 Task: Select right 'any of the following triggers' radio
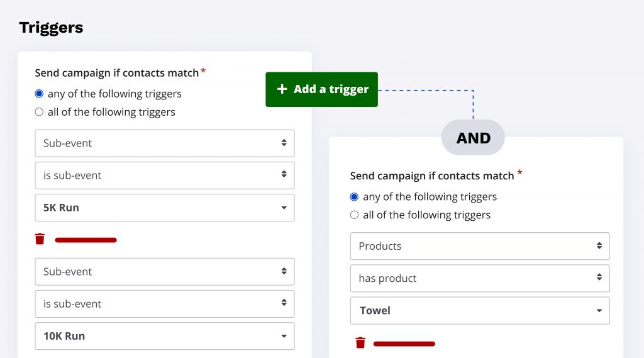click(x=354, y=197)
